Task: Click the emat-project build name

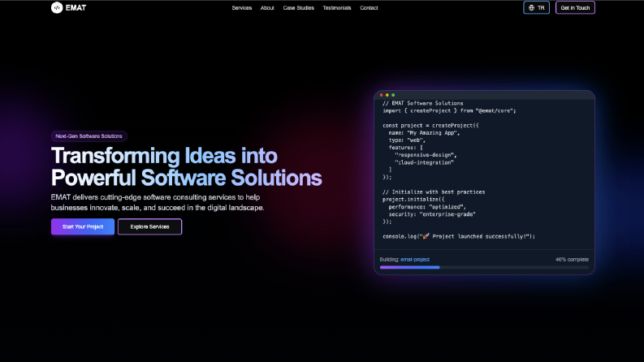Action: (415, 260)
